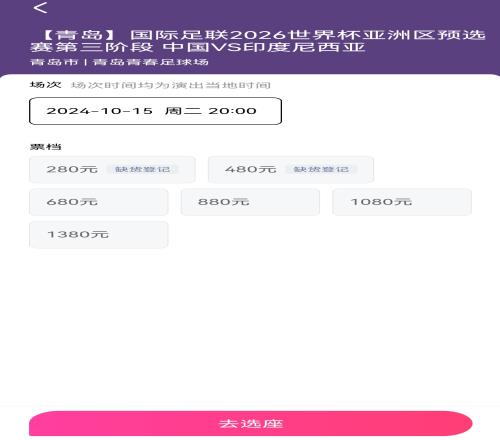Choose the 280元 ticket tier
The image size is (500, 440).
[x=112, y=169]
